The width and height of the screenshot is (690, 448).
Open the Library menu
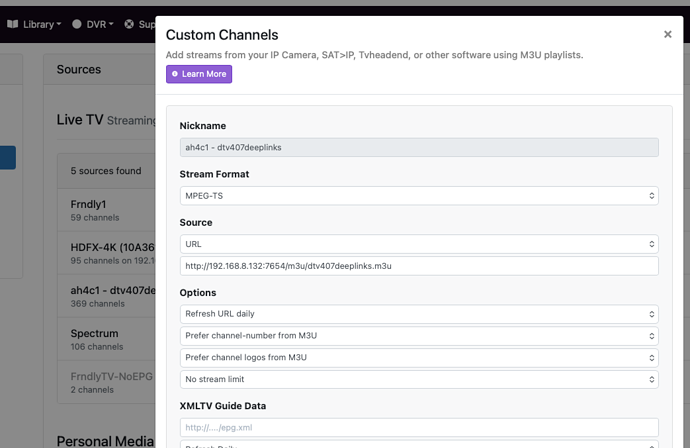point(34,24)
